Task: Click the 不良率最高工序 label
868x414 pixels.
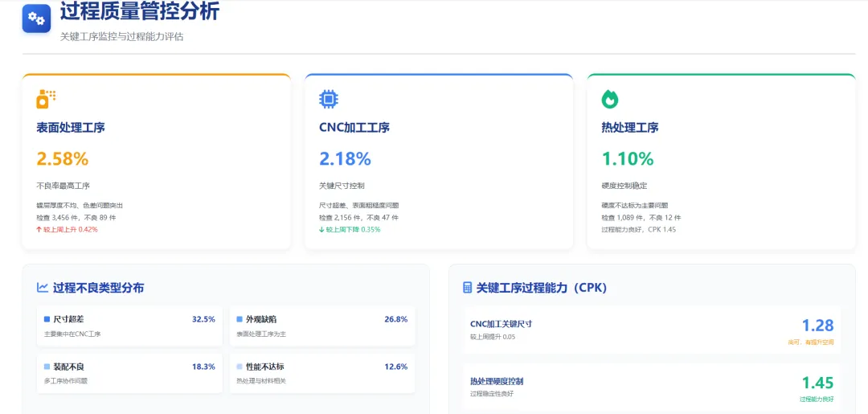Action: tap(63, 186)
